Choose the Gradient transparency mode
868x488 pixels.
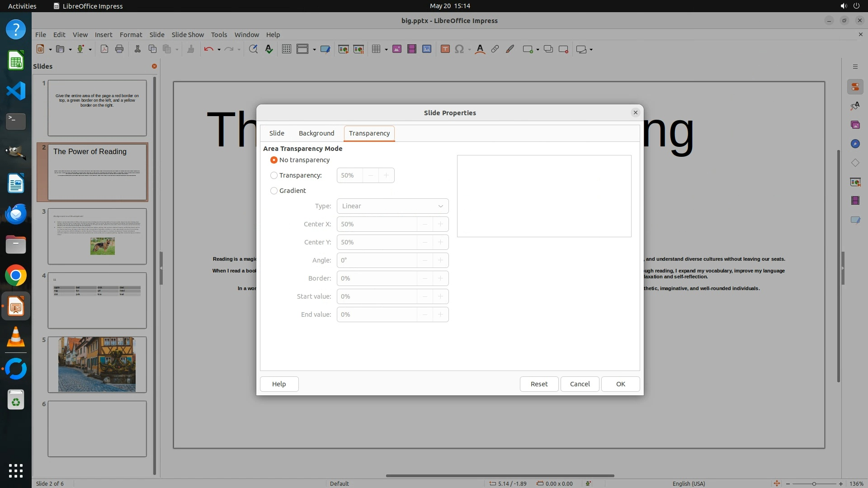[274, 191]
